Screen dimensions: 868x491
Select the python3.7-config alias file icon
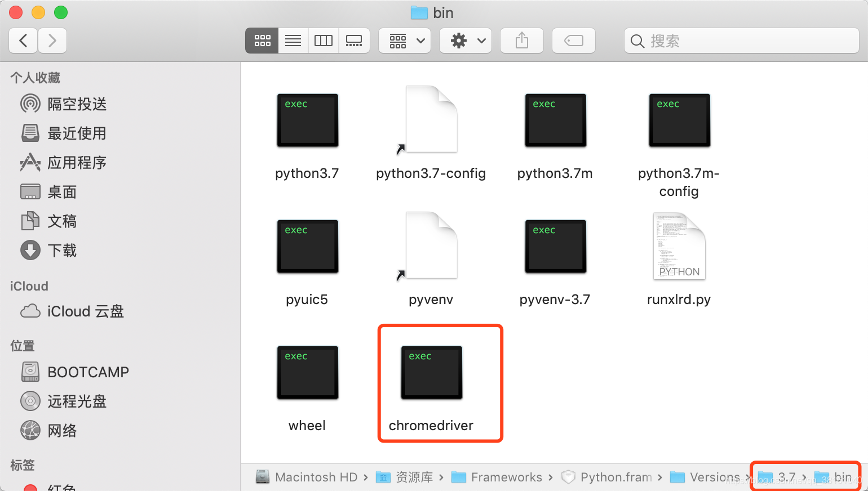(x=432, y=119)
